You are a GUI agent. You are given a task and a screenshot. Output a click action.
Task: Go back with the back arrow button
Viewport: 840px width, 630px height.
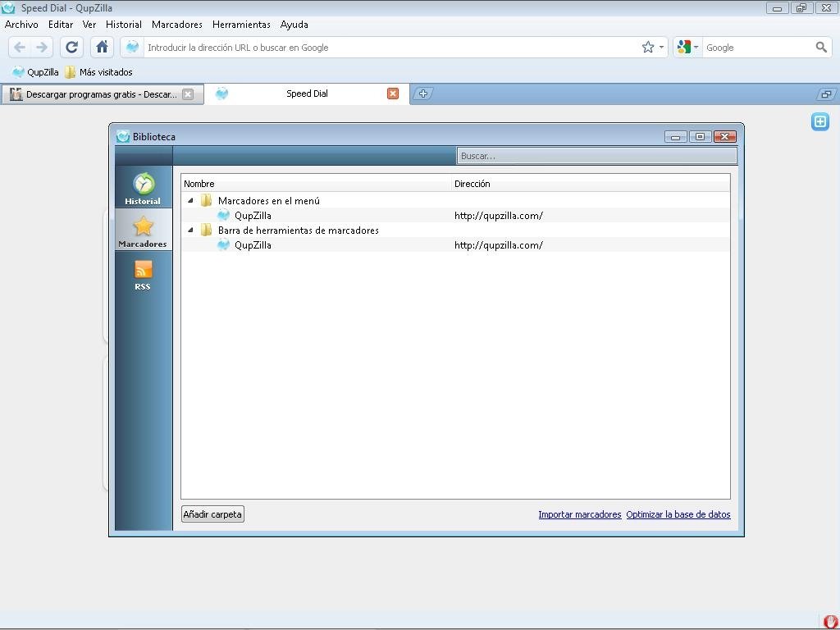click(x=20, y=47)
